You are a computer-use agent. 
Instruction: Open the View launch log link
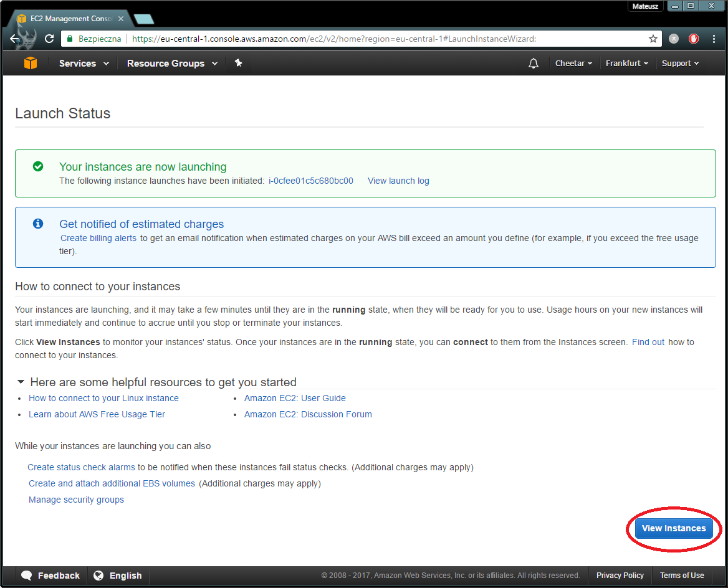click(x=398, y=181)
